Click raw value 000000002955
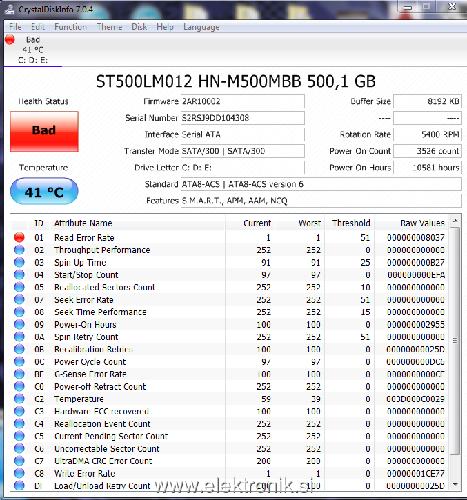467x500 pixels. [x=415, y=324]
